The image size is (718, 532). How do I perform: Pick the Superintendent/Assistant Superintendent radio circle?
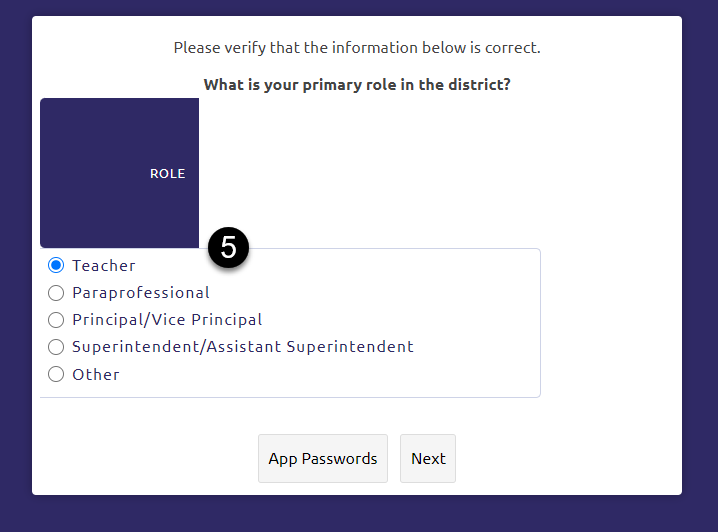coord(56,347)
